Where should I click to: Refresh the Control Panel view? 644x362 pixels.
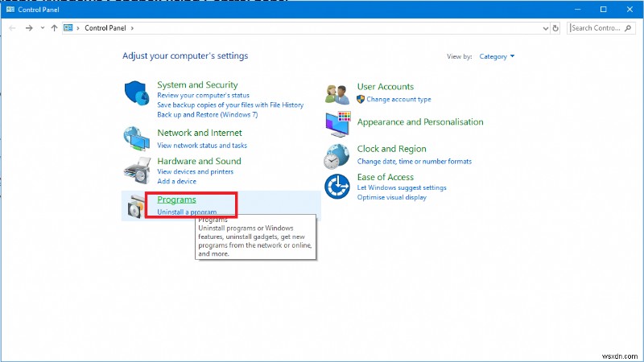(555, 28)
